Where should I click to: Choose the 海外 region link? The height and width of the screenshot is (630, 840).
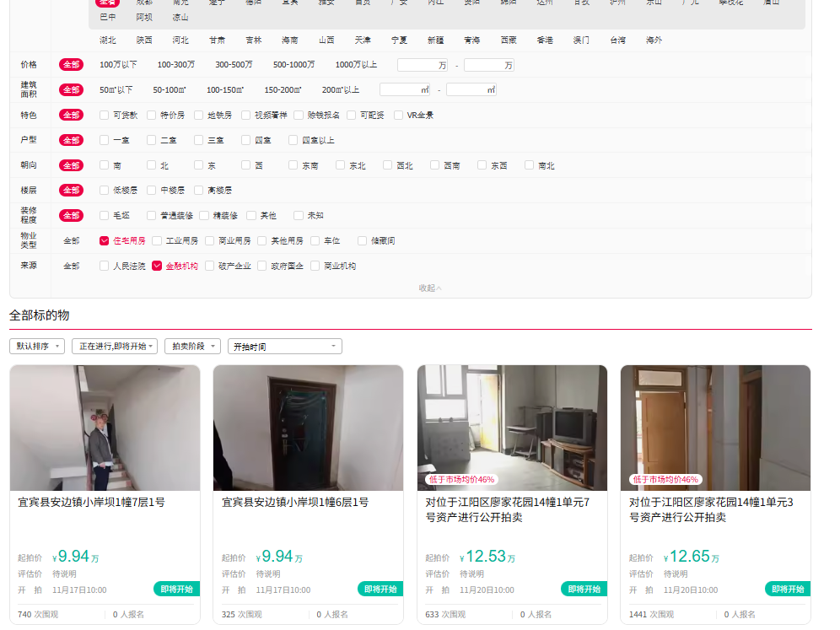pos(654,40)
